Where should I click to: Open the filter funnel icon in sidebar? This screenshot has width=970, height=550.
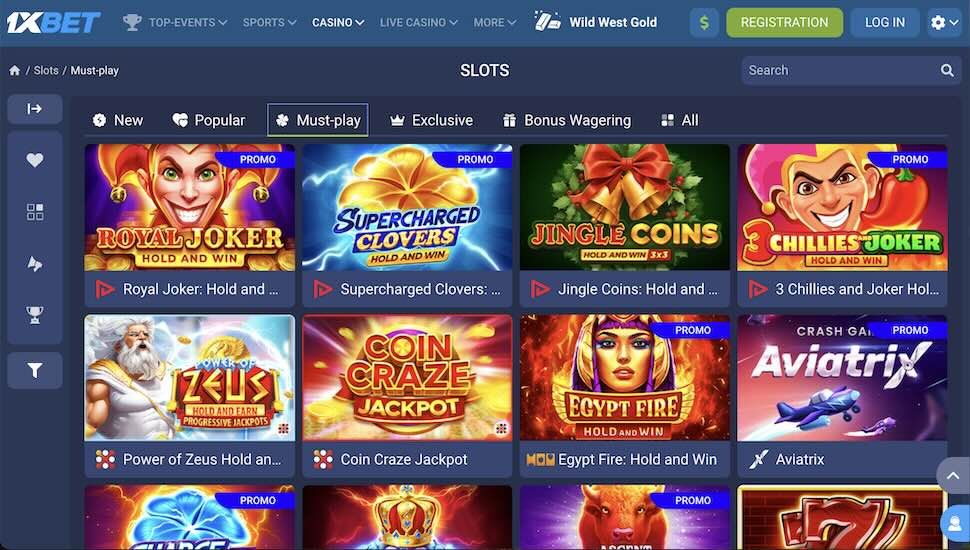[x=35, y=370]
